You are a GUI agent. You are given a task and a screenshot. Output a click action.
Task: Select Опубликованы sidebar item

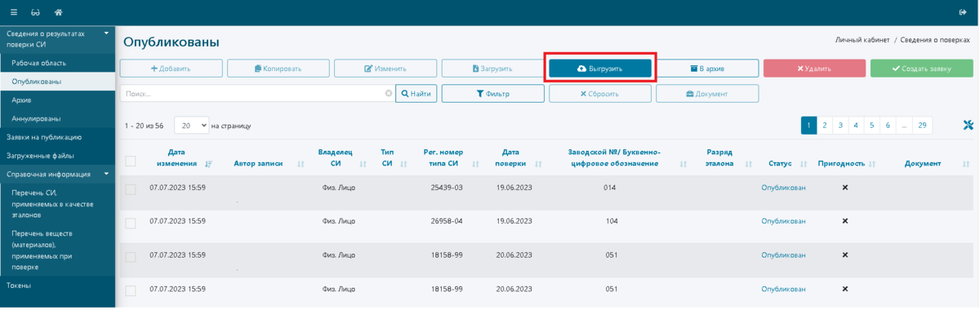[x=58, y=82]
